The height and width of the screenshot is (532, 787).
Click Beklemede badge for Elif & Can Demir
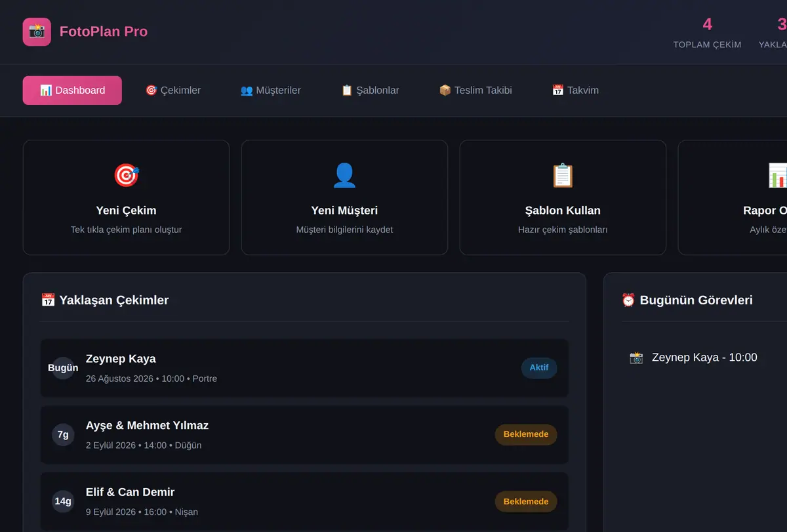coord(526,501)
